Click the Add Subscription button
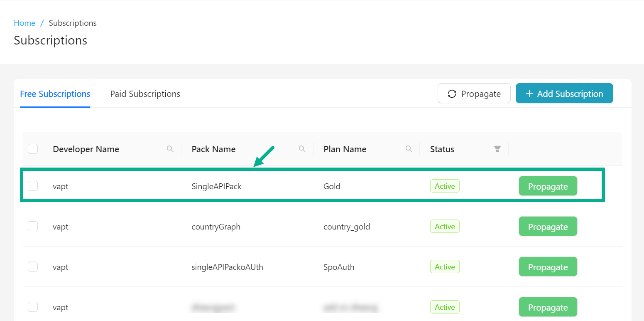The image size is (644, 321). point(564,93)
